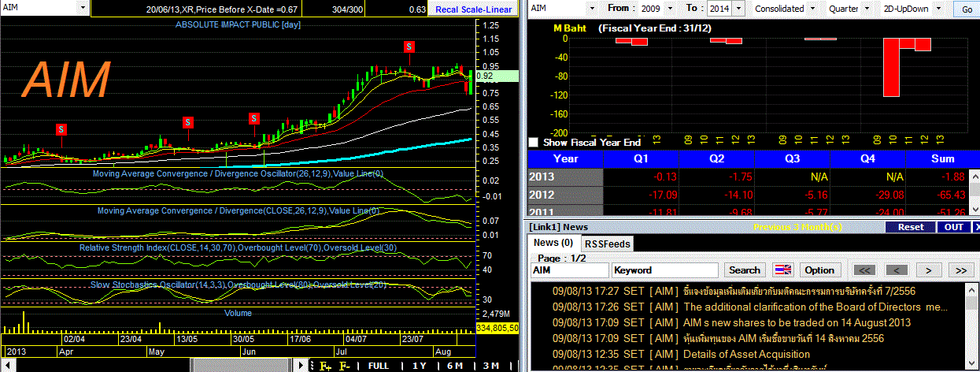Open the AIM symbol dropdown in financials panel
The height and width of the screenshot is (372, 980).
[x=594, y=9]
